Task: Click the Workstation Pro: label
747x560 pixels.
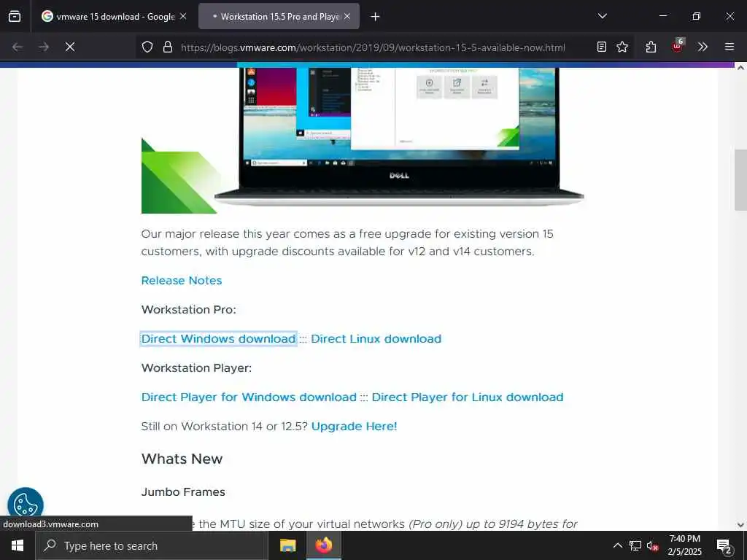Action: (189, 309)
